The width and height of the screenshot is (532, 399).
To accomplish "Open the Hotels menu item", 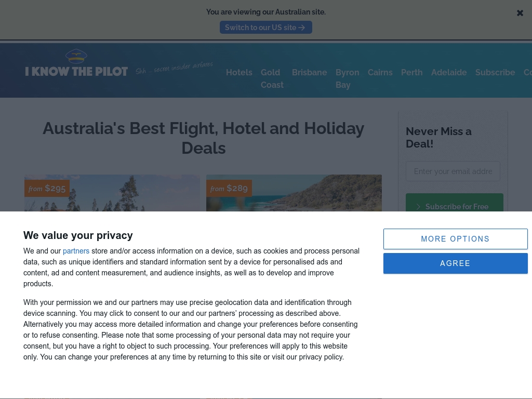I will pos(239,72).
